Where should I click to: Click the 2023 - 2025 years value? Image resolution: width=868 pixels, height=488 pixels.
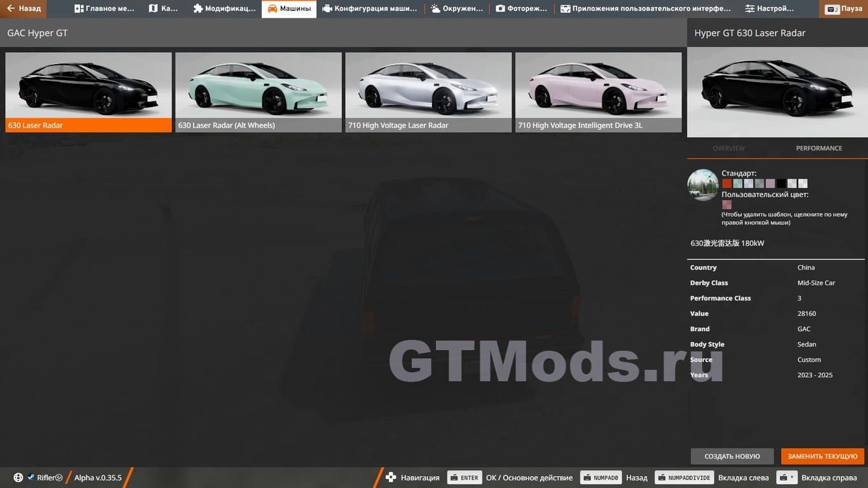[815, 375]
